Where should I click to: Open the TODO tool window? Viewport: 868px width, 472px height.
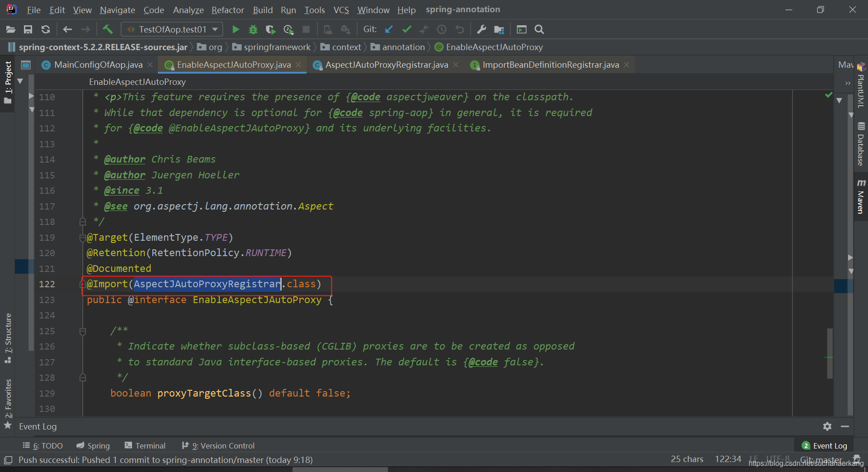pos(43,446)
